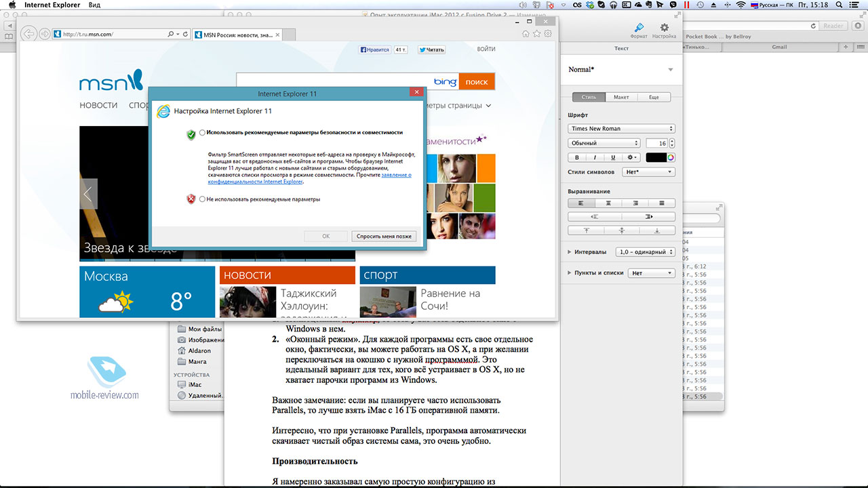This screenshot has height=488, width=868.
Task: Center-align text in the Выравнивание section
Action: coord(608,203)
